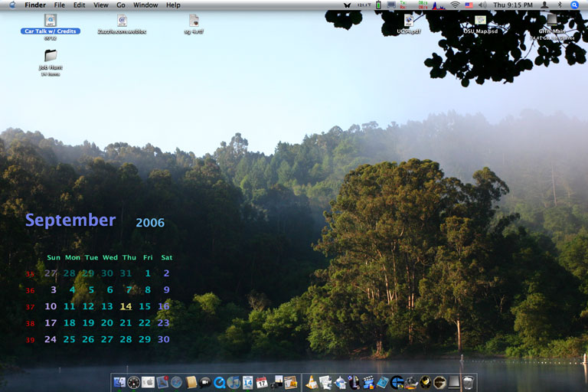Open Finder from the Dock
588x392 pixels.
(119, 382)
